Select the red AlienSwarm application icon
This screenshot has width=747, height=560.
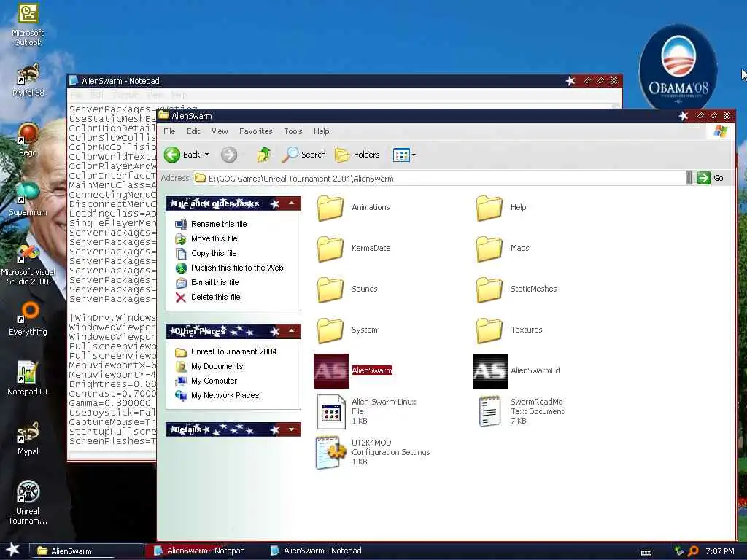tap(331, 371)
